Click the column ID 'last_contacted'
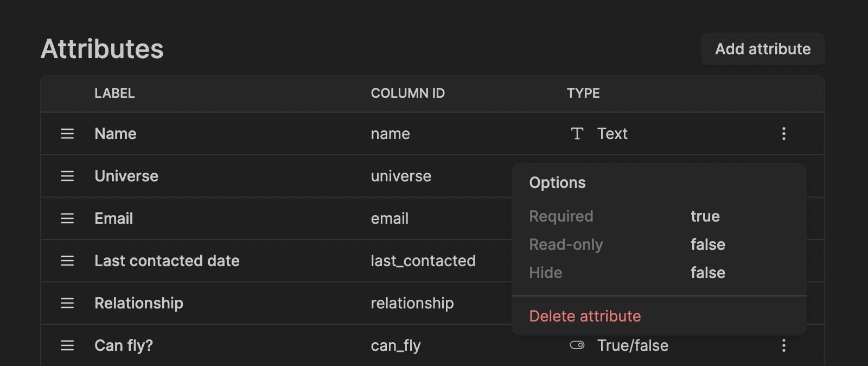The width and height of the screenshot is (868, 366). tap(423, 261)
